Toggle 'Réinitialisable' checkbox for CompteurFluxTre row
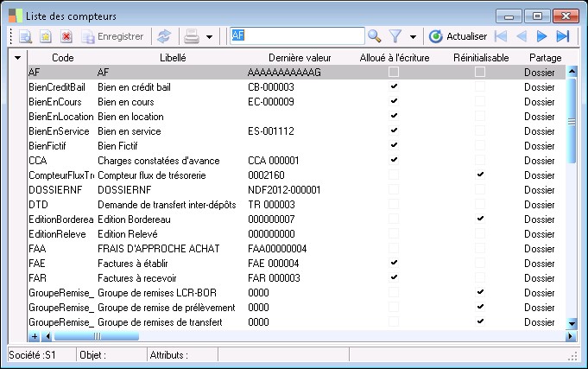Screen dimensions: 588x369 [480, 175]
